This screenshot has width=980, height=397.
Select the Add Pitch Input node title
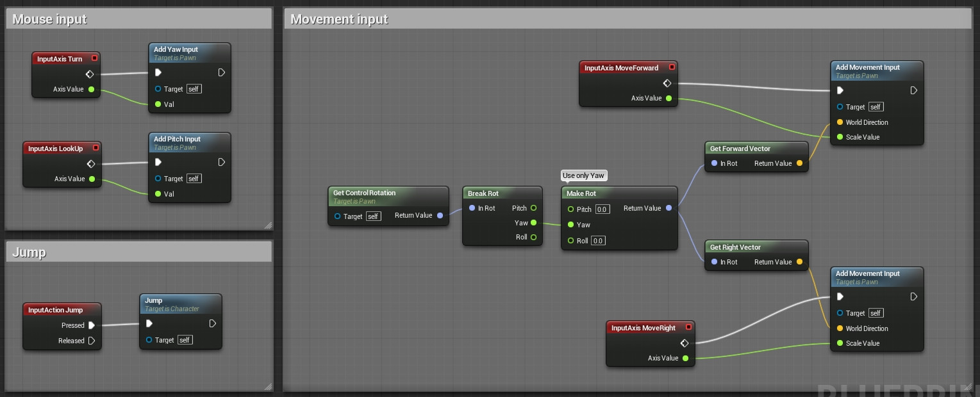click(177, 139)
